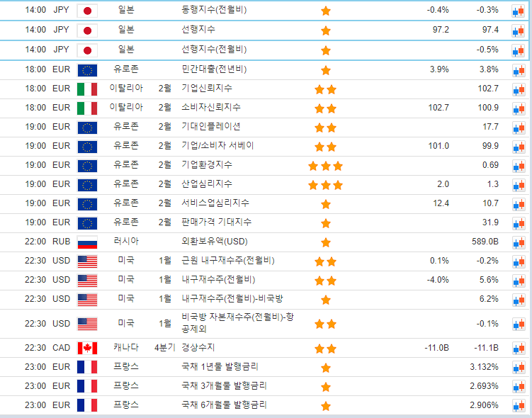Click the three-star importance for 산업심리지수
532x418 pixels.
tap(325, 185)
